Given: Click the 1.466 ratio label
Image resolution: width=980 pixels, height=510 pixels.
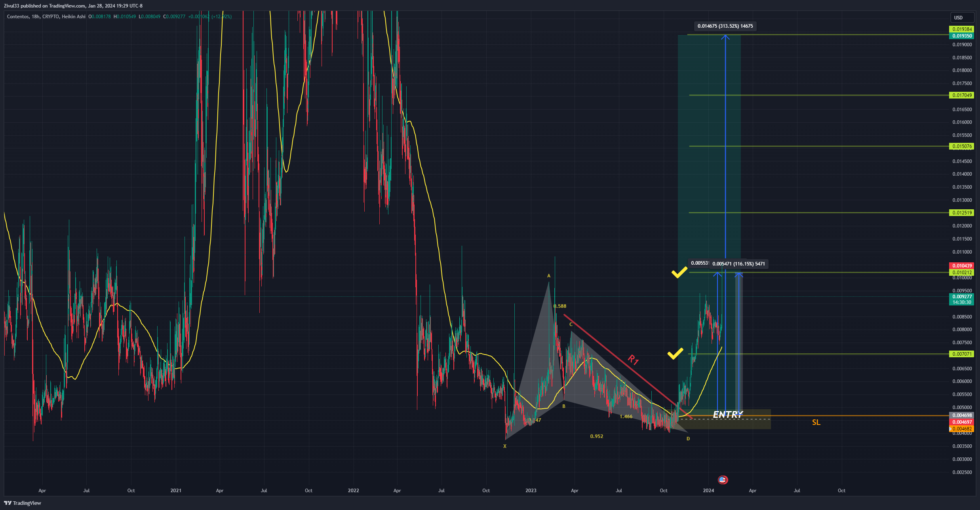Looking at the screenshot, I should (626, 417).
